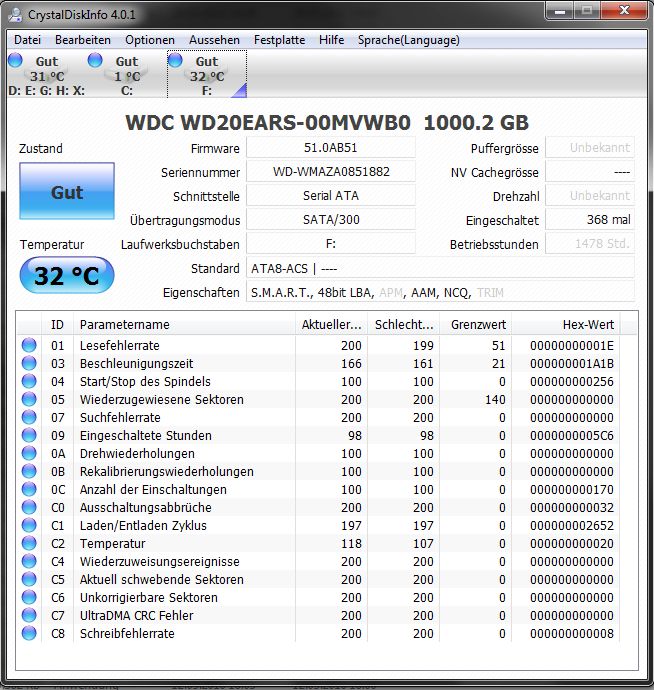Select the Wiederzugewiesene Sektoren parameter name

pyautogui.click(x=162, y=400)
